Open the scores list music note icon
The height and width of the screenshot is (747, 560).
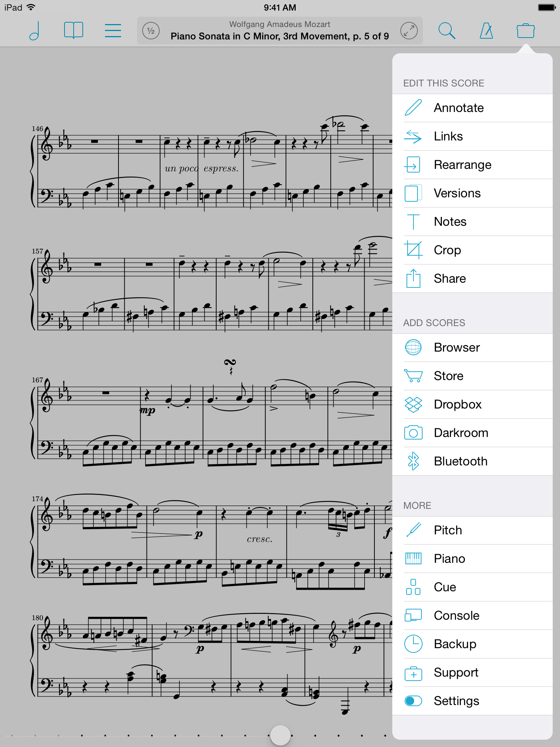click(34, 31)
